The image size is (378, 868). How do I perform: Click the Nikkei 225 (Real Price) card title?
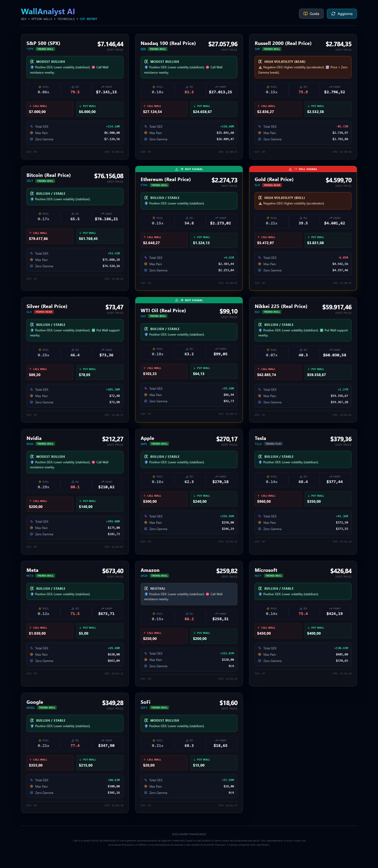pos(281,307)
